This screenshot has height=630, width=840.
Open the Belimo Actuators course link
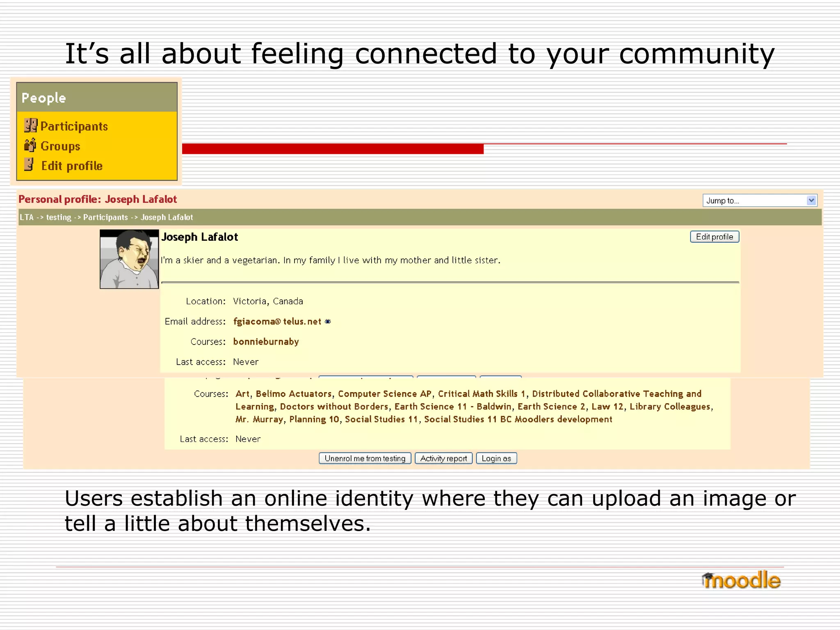coord(294,394)
